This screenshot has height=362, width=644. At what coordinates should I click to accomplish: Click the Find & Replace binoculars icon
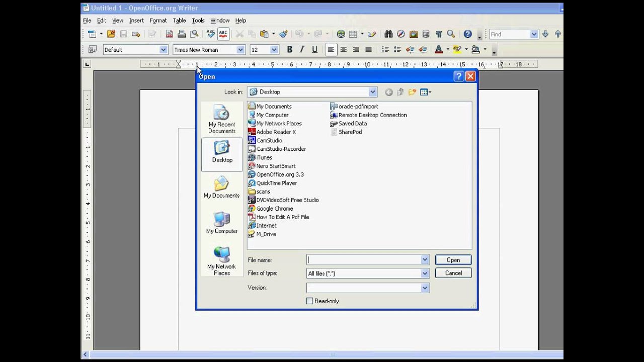[388, 34]
